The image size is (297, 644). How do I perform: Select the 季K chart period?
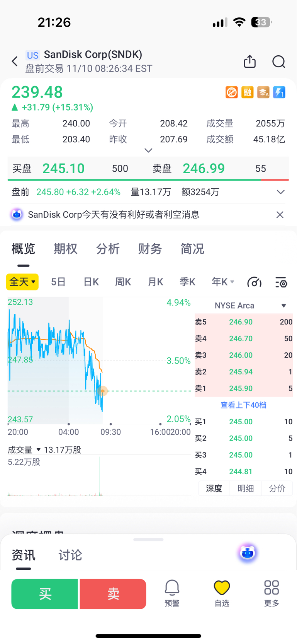pos(188,282)
